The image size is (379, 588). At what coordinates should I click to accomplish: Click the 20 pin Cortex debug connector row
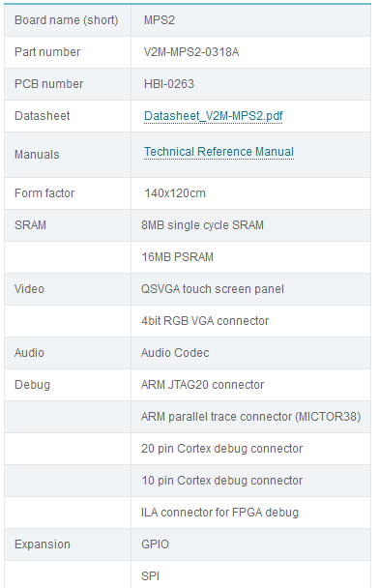click(188, 449)
